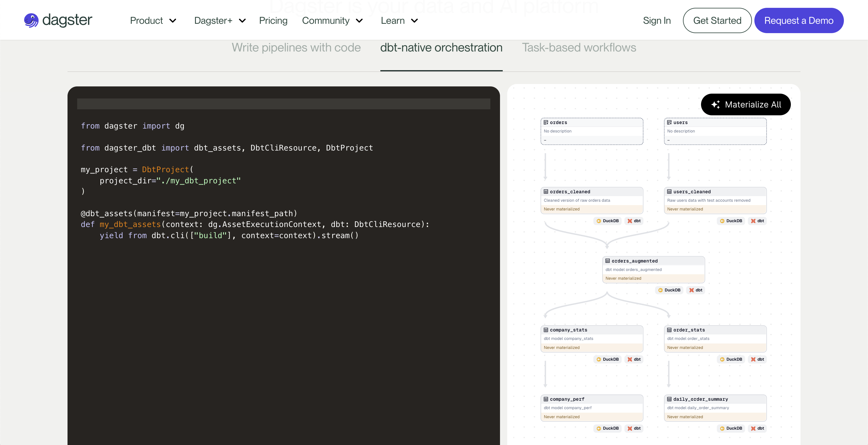Open the Pricing page link
This screenshot has height=445, width=868.
(x=273, y=20)
